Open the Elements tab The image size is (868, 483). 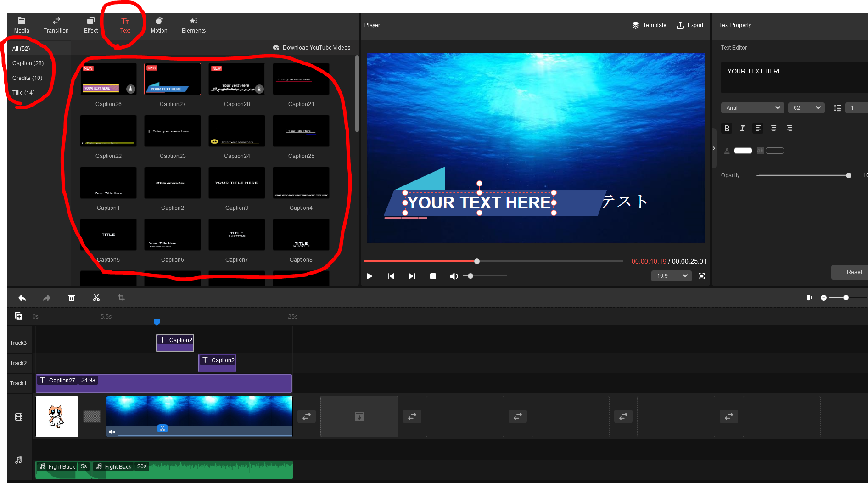point(194,25)
